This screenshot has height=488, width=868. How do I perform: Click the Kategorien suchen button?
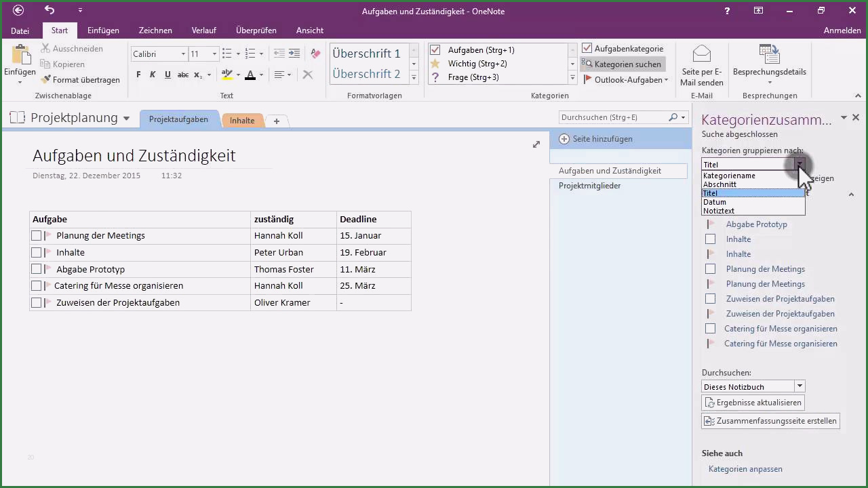point(622,64)
